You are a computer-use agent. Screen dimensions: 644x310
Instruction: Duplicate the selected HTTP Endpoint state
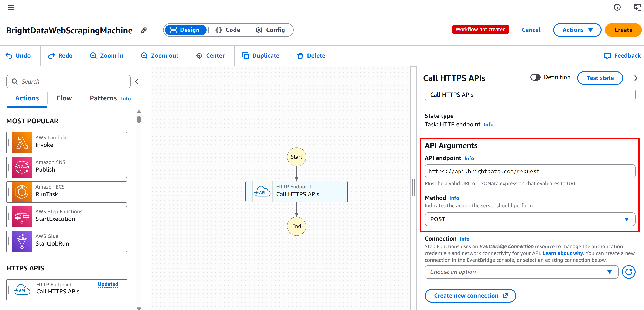coord(261,55)
